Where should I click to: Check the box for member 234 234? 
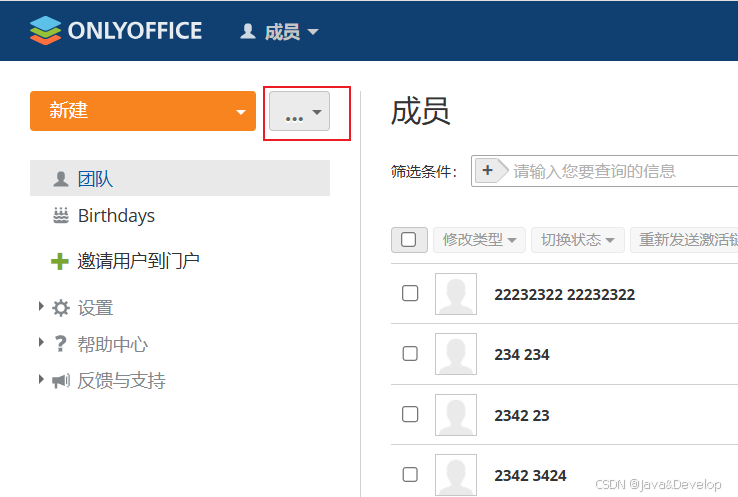click(410, 353)
